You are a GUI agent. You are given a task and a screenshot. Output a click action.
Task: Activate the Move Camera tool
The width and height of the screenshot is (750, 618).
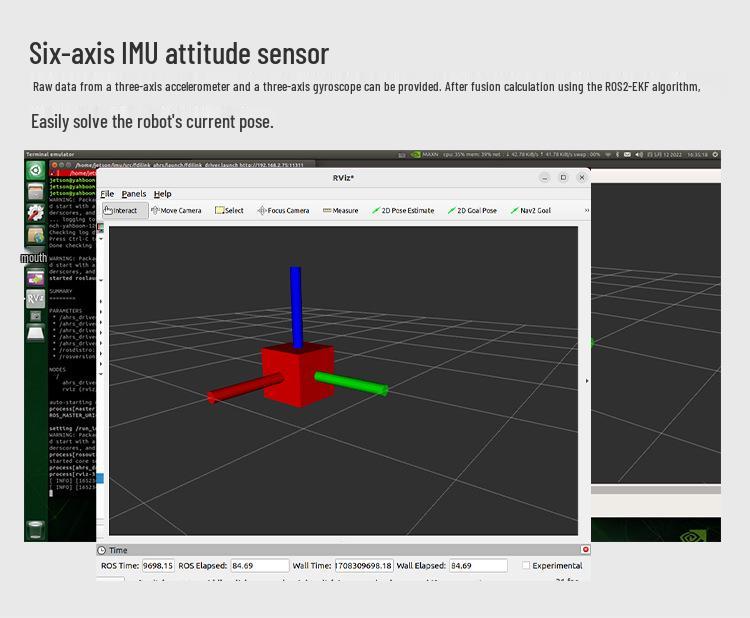click(176, 210)
